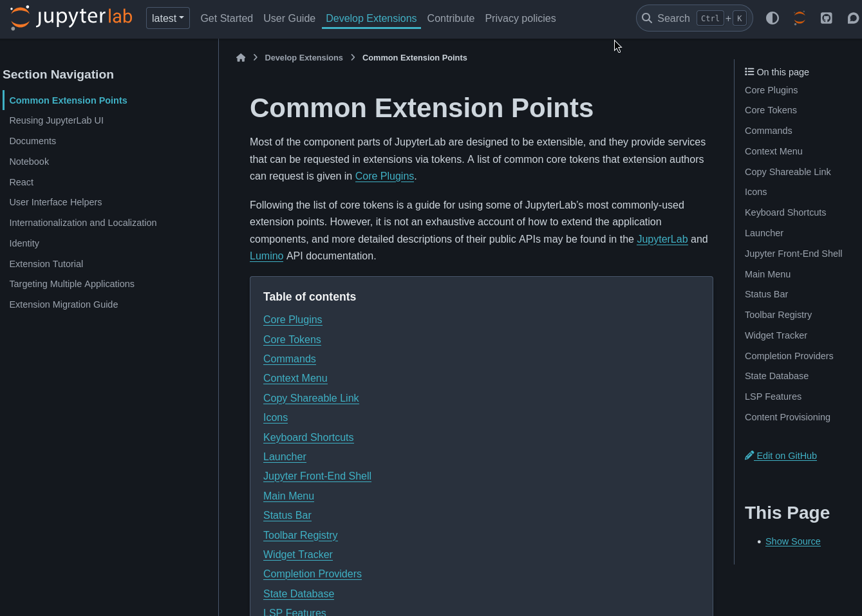This screenshot has width=862, height=616.
Task: Click Toolbar Registry in table of contents
Action: (300, 535)
